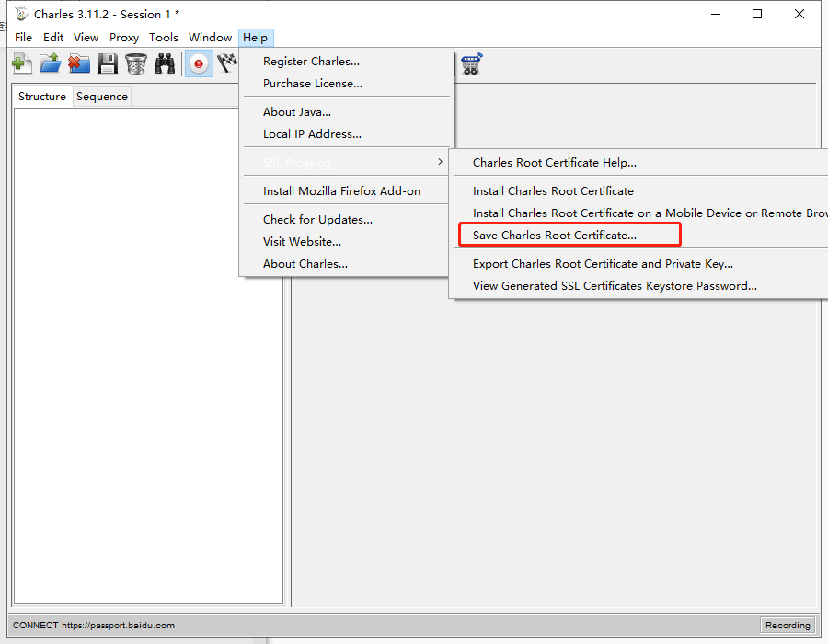Click the Save floppy disk icon
828x644 pixels.
coord(108,63)
